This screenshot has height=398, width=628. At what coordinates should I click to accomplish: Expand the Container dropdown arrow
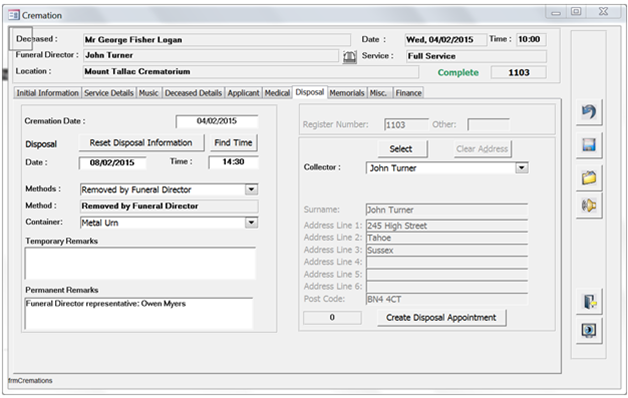[x=251, y=222]
